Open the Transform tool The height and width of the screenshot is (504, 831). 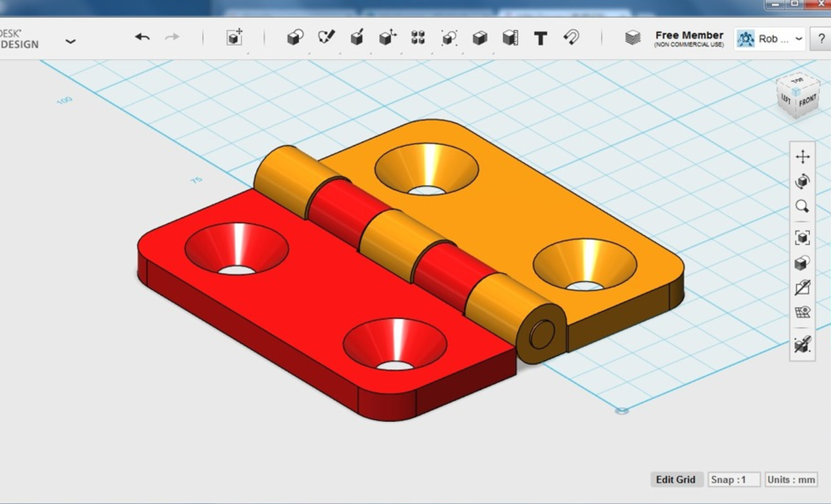tap(235, 37)
